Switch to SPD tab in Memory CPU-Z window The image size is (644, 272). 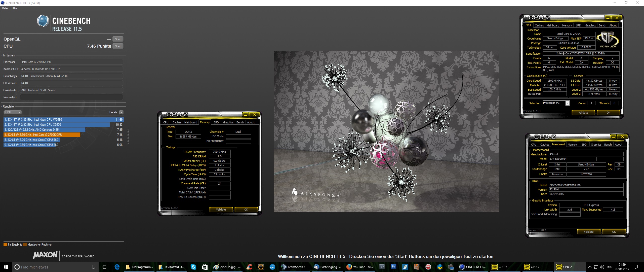[x=216, y=122]
